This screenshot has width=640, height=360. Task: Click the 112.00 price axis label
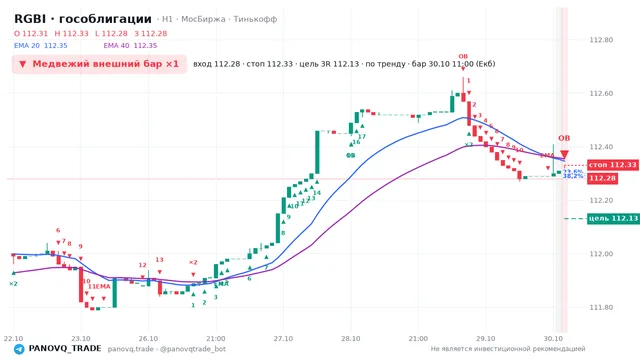(x=601, y=254)
